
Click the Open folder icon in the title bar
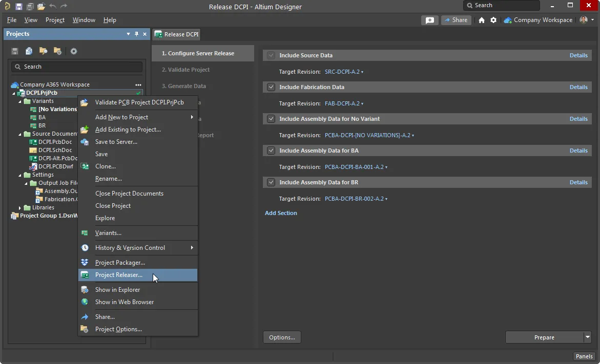tap(42, 6)
